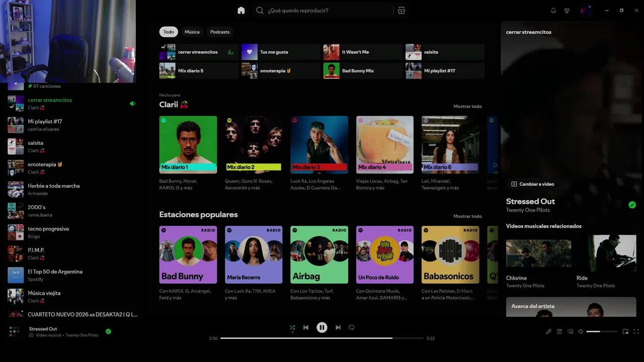Open El Top 50 de Argentina playlist
Screen dimensions: 644x362
tap(73, 275)
